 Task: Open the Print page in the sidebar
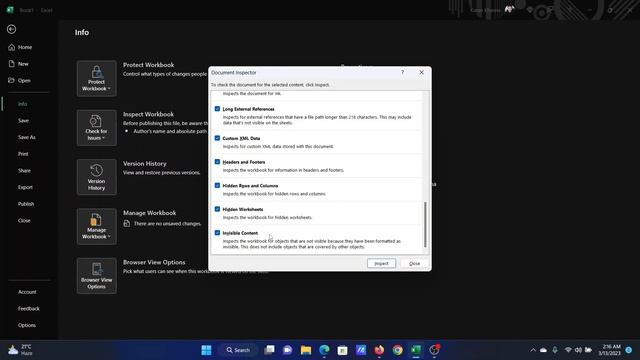pyautogui.click(x=23, y=154)
